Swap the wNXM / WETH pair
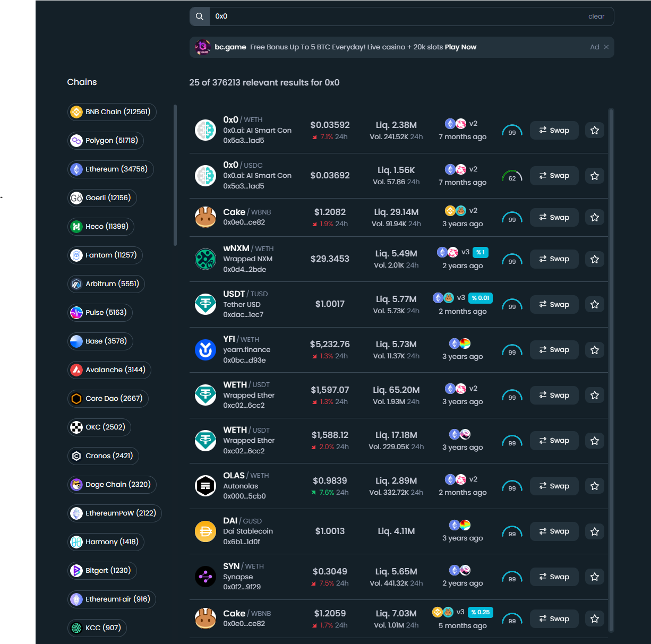651x644 pixels. pyautogui.click(x=554, y=259)
